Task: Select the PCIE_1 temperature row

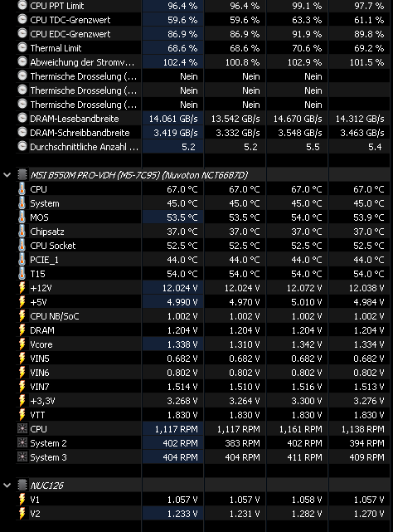Action: (x=203, y=260)
